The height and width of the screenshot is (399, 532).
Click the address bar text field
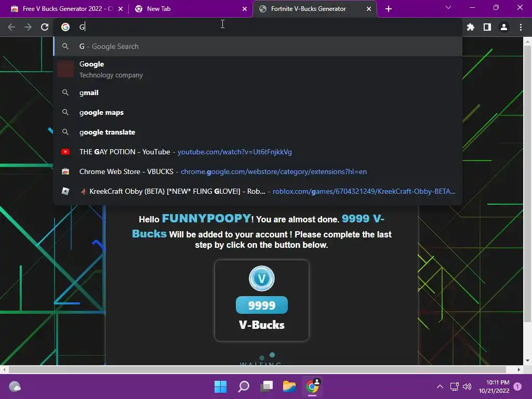click(258, 27)
